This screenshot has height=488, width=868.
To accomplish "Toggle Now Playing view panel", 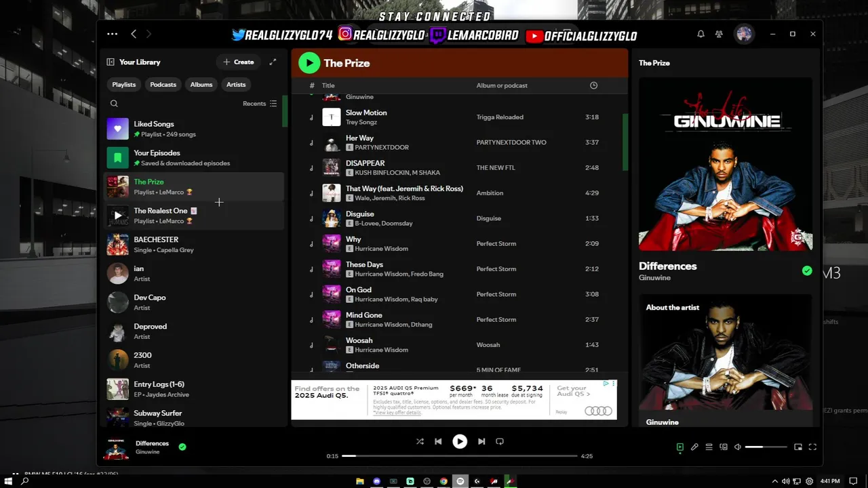I will click(x=680, y=447).
